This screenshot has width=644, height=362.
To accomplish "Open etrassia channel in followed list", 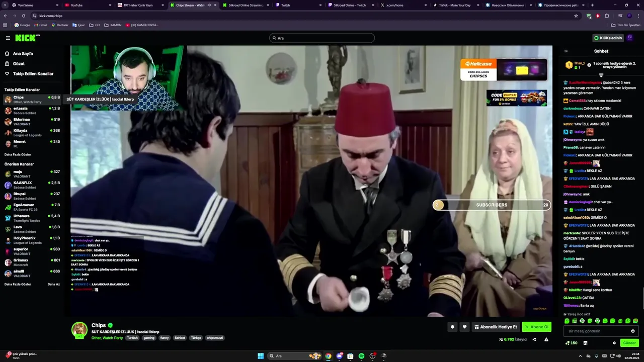I will pyautogui.click(x=32, y=111).
